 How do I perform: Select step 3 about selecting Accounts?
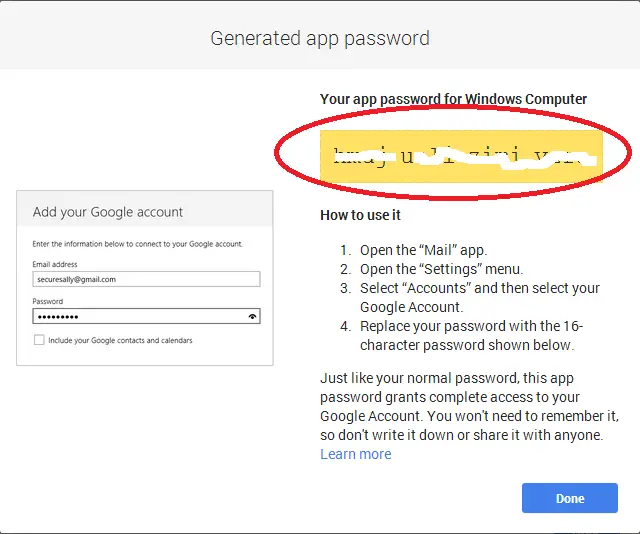tap(470, 298)
